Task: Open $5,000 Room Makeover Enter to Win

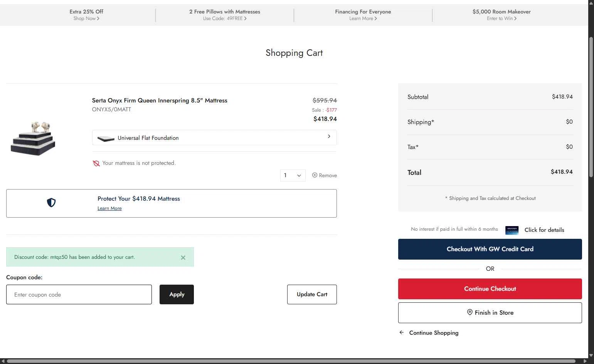Action: (x=501, y=15)
